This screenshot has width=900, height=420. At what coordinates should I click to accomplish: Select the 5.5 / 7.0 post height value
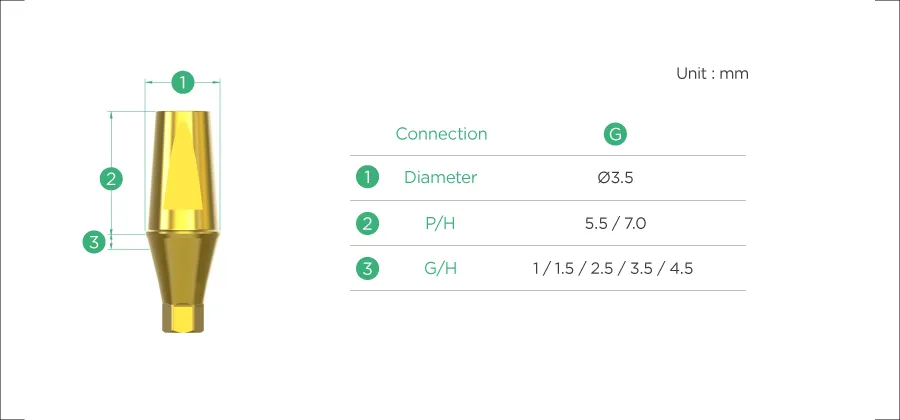coord(615,223)
